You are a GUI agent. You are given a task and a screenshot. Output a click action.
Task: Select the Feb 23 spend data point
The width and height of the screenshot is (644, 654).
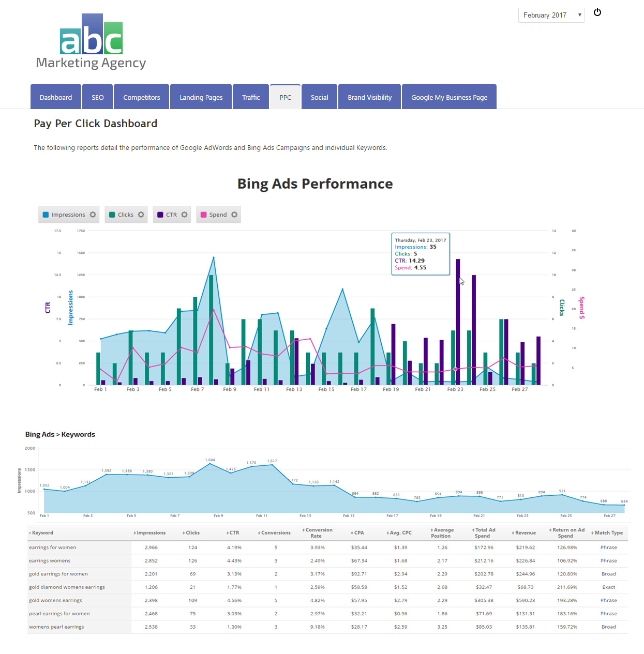point(455,369)
